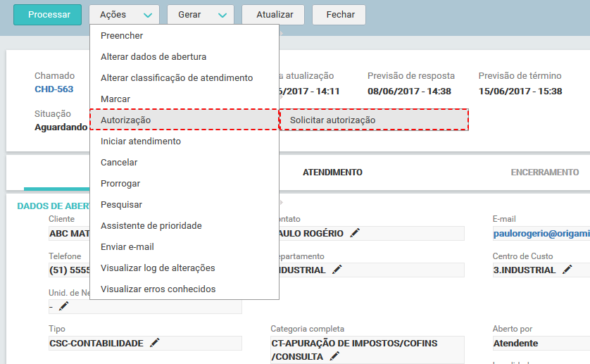The width and height of the screenshot is (590, 364).
Task: Edit Unid. de Negócio pencil icon
Action: pos(63,306)
